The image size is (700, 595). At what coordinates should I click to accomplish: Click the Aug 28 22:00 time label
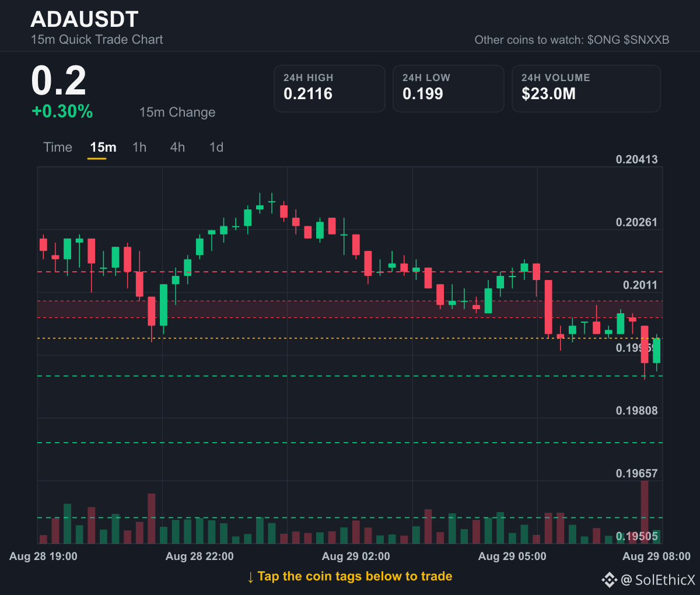[199, 556]
